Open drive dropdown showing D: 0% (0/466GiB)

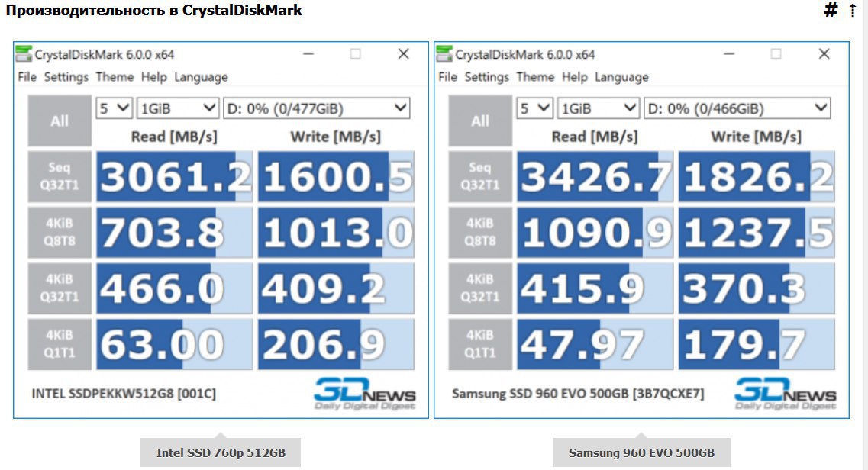737,108
